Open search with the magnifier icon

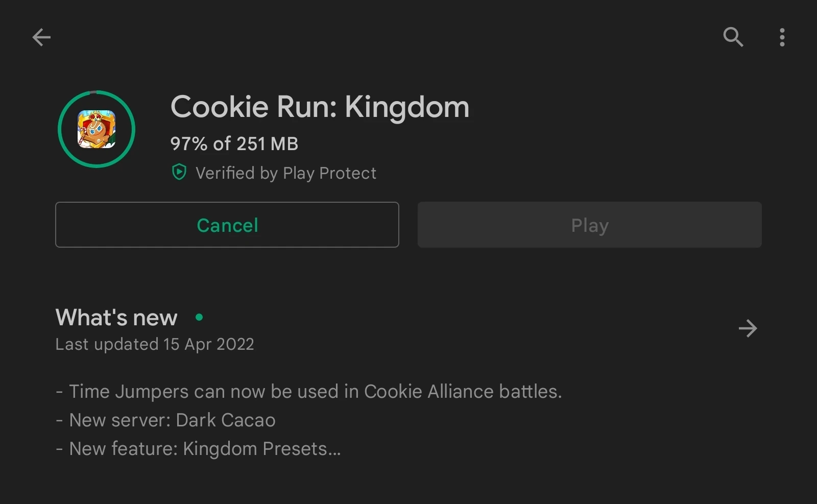click(733, 37)
